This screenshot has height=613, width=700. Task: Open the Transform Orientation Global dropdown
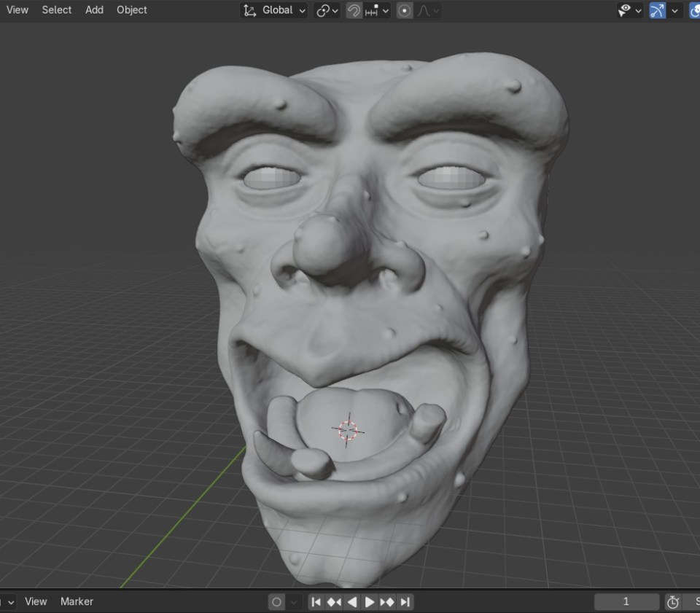coord(273,10)
